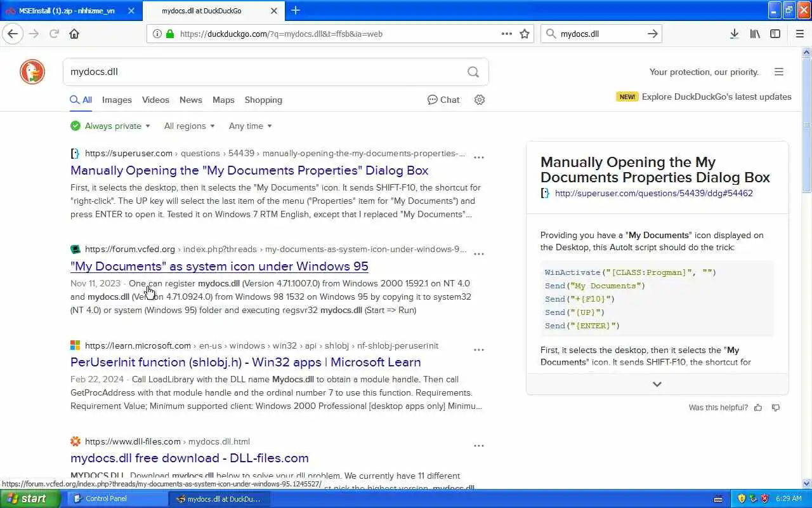Open page actions three-dot menu in address bar

tap(507, 34)
